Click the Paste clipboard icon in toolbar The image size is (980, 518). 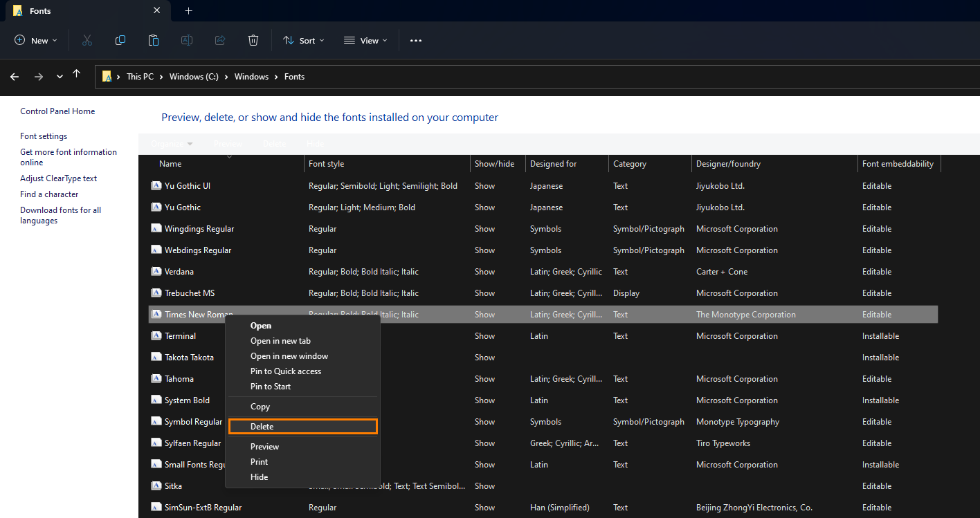pos(154,41)
